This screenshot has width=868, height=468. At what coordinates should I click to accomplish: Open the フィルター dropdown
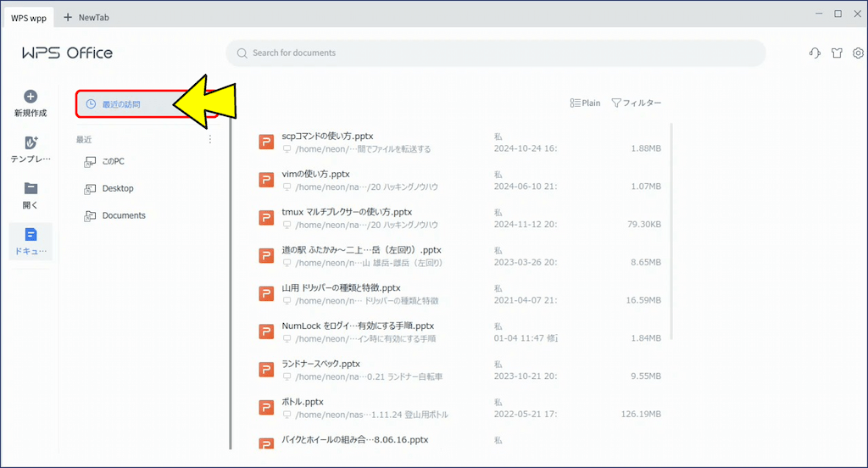click(x=636, y=103)
